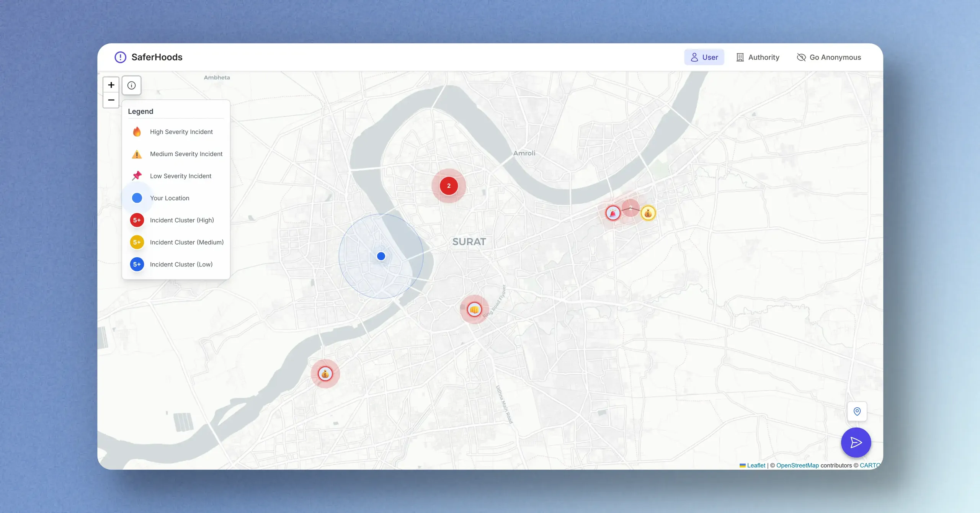
Task: Switch to User mode
Action: (x=704, y=57)
